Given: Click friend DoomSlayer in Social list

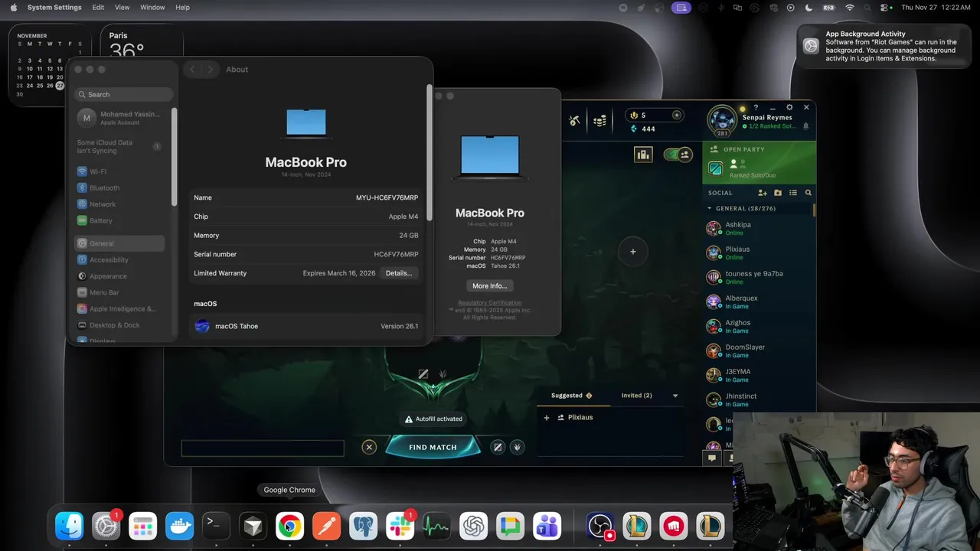Looking at the screenshot, I should coord(758,350).
